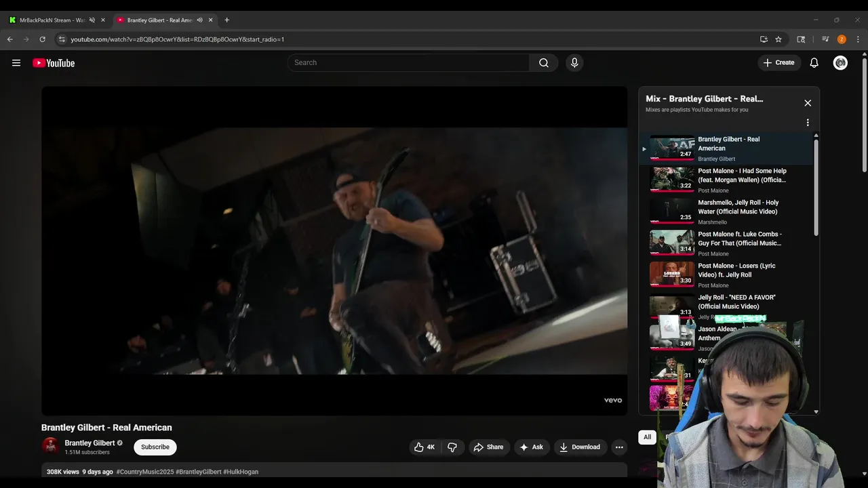Open the Chrome three-dot menu
Viewport: 868px width, 488px height.
point(858,39)
